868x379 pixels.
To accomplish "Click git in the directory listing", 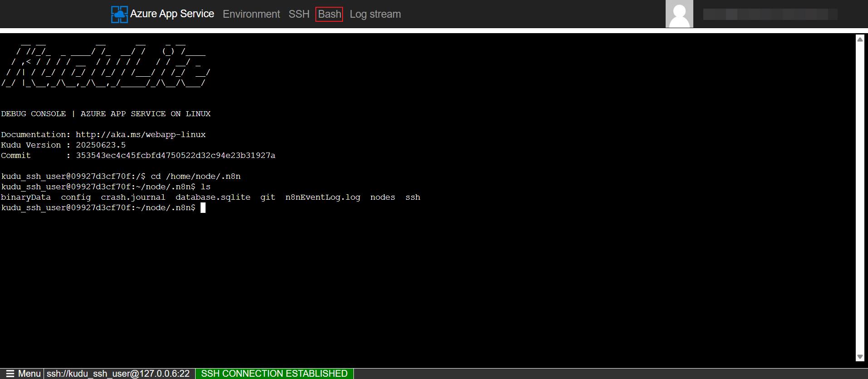I will pyautogui.click(x=268, y=197).
